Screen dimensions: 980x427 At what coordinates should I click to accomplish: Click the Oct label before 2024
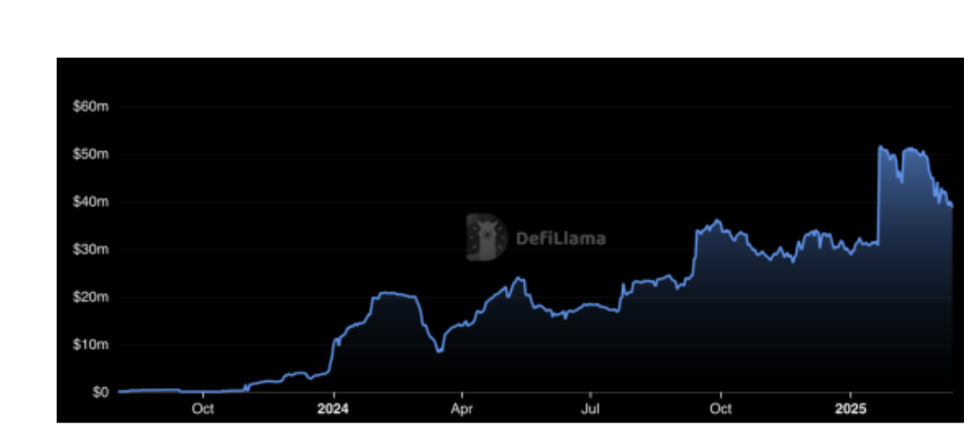(202, 409)
